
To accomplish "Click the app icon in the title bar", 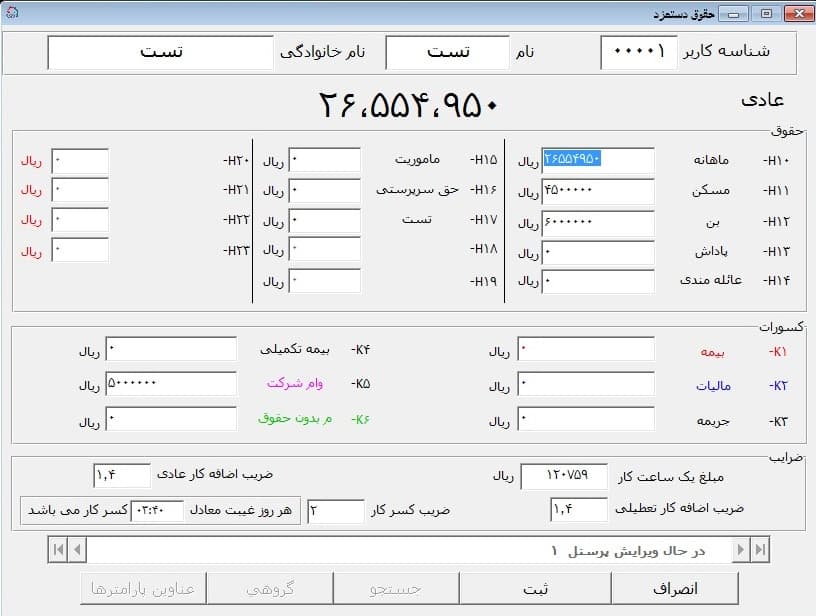I will [x=11, y=12].
